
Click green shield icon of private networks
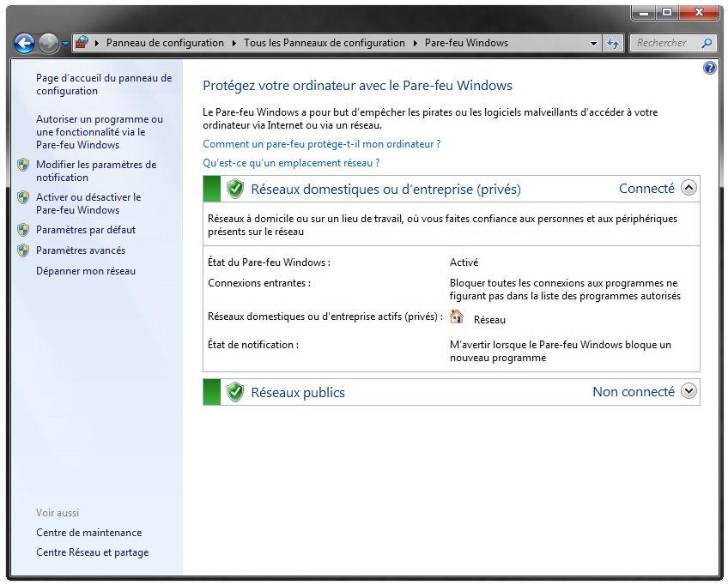(x=235, y=189)
